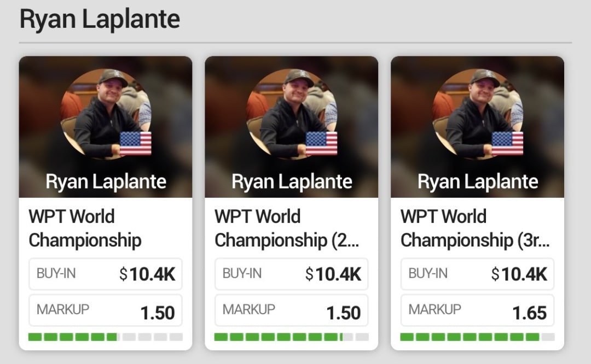Click Ryan Laplante name on the third card
Screen dimensions: 591x364
click(x=478, y=181)
